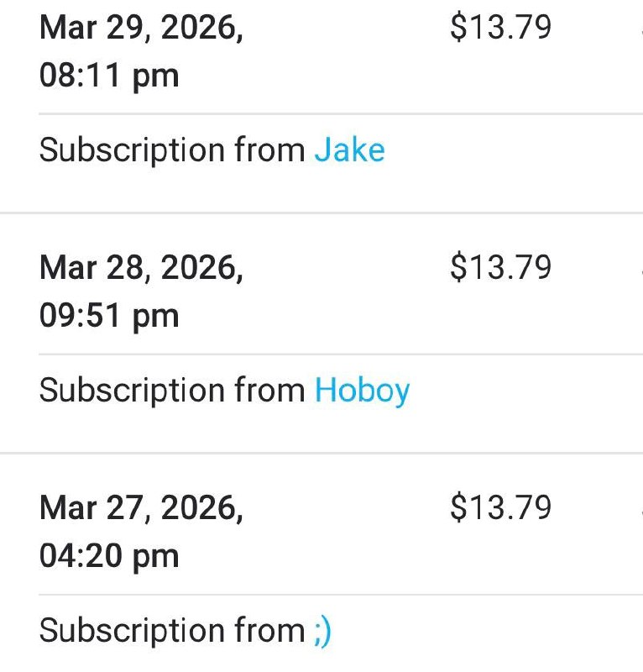This screenshot has height=672, width=643.
Task: Click the divider between Jake and Hoboy entries
Action: tap(321, 213)
